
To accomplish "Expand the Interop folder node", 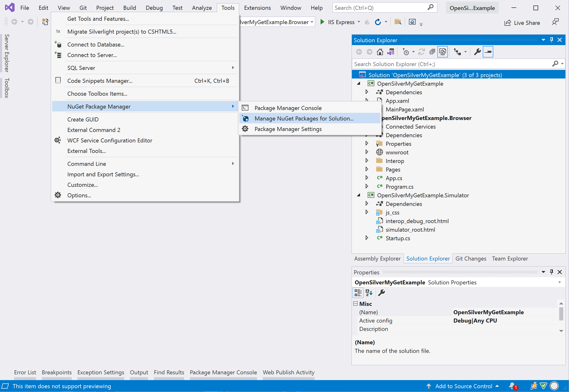I will (367, 161).
